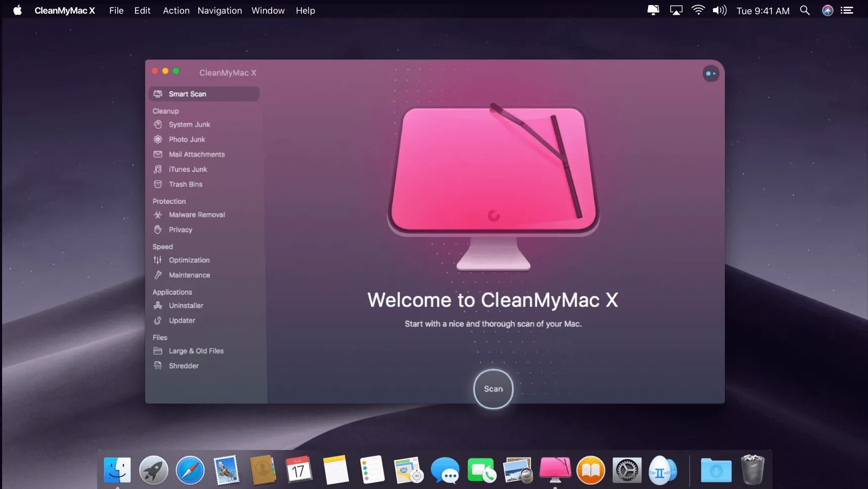Open the Window menu
868x489 pixels.
[x=268, y=11]
